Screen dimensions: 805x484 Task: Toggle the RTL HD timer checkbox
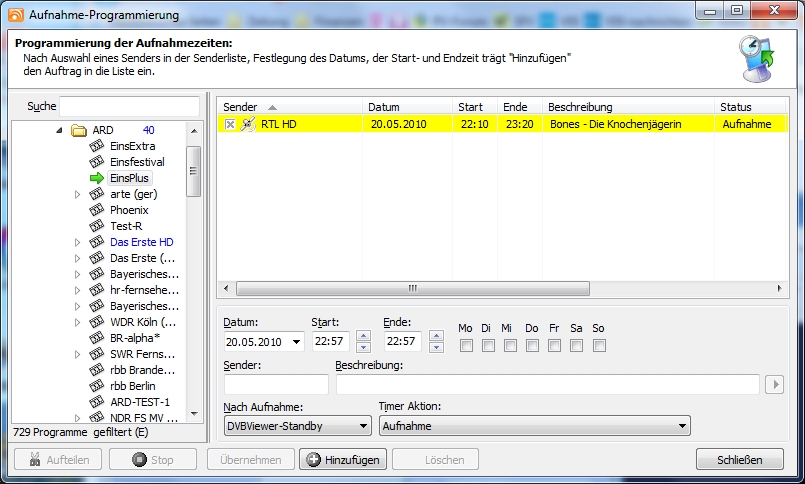coord(230,124)
